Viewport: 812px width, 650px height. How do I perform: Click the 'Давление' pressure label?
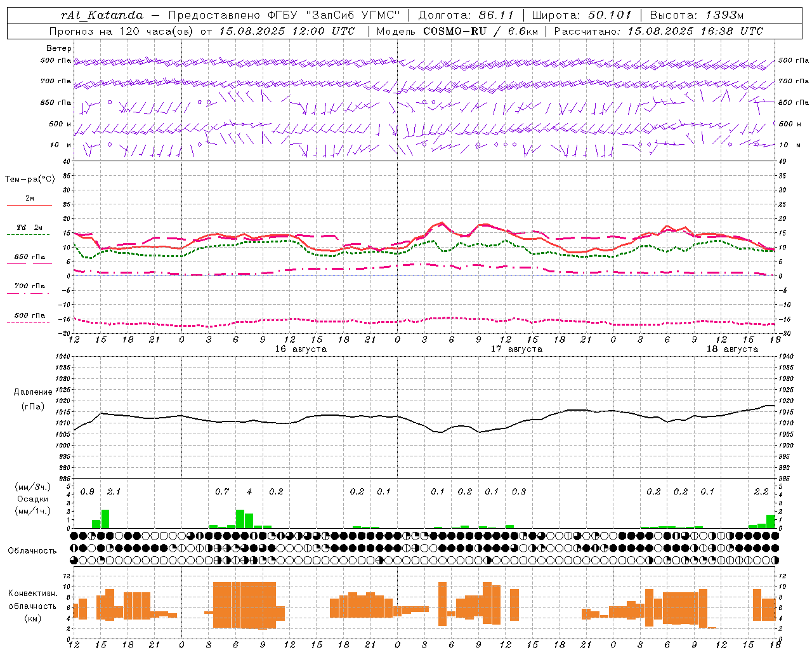click(x=33, y=392)
